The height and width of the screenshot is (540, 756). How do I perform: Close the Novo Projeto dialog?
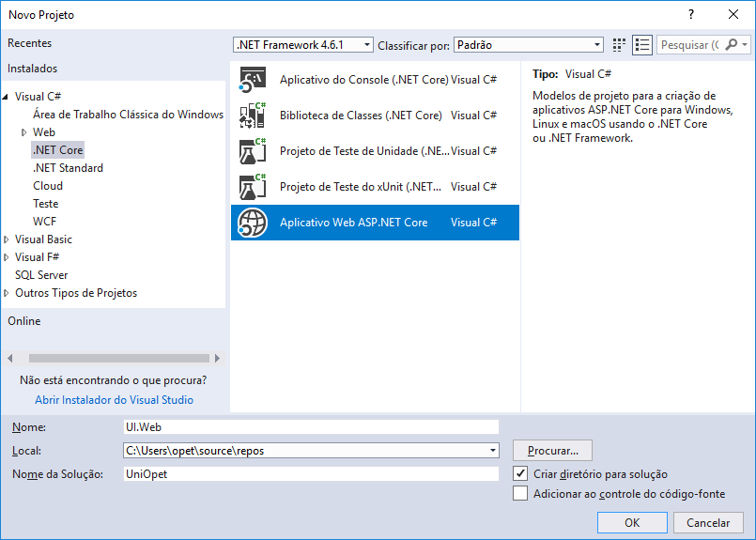733,14
